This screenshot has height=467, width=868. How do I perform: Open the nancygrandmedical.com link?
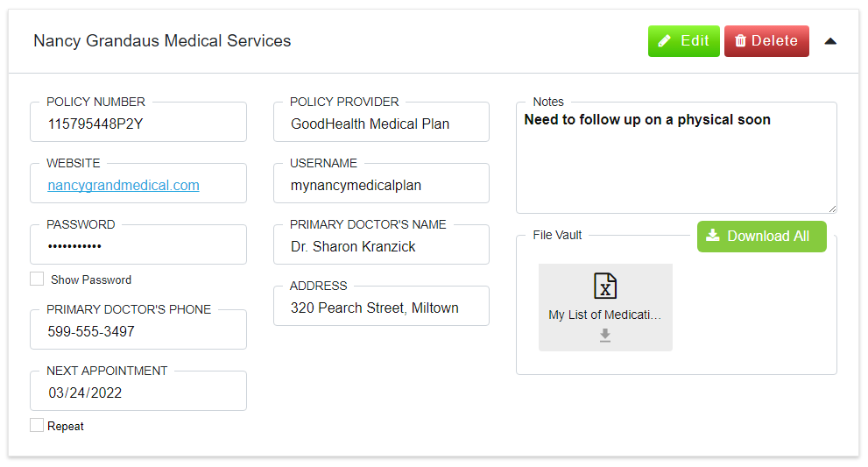123,185
